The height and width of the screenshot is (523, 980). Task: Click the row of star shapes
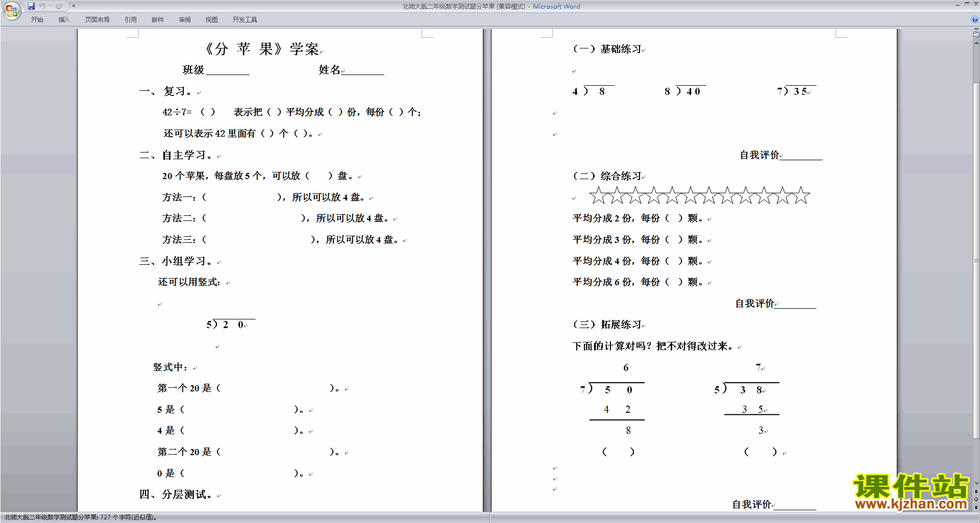point(700,195)
